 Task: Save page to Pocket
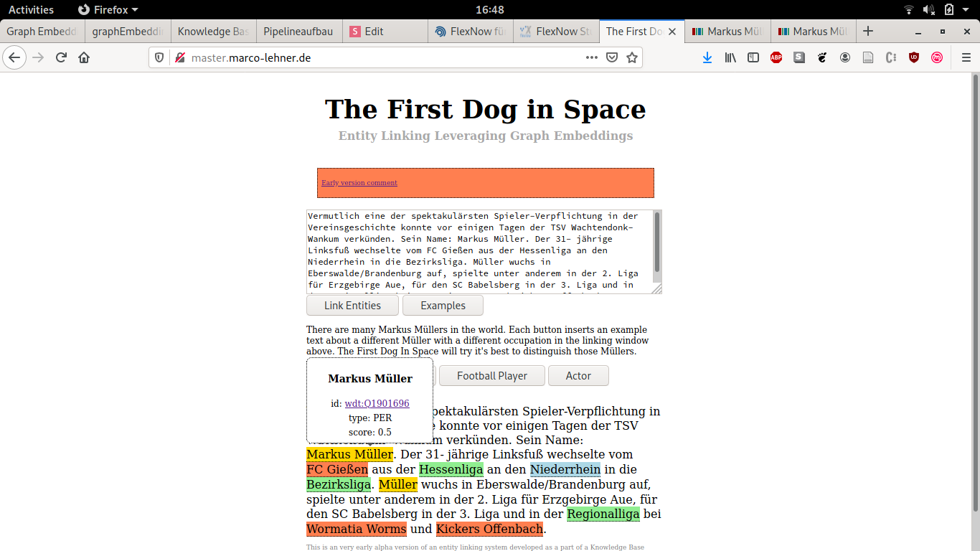[x=612, y=57]
